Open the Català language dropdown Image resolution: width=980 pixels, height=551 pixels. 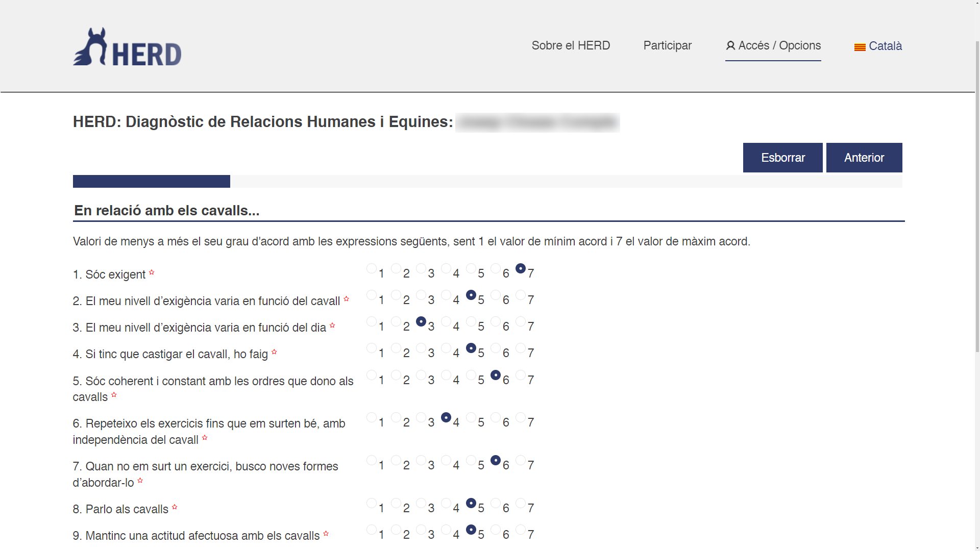tap(885, 46)
